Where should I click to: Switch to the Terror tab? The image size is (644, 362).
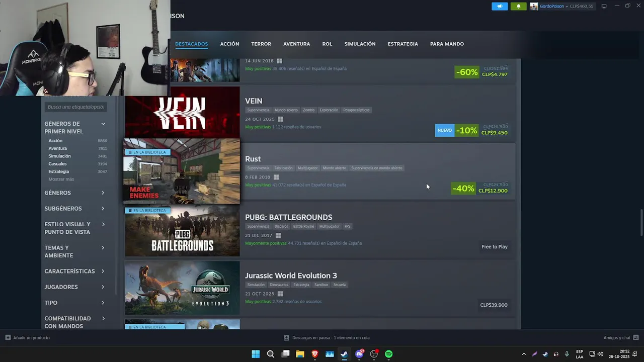pos(261,44)
